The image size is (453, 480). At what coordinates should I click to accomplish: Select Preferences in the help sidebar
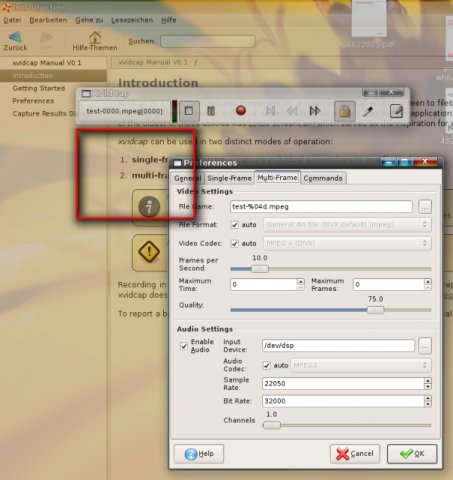(33, 101)
